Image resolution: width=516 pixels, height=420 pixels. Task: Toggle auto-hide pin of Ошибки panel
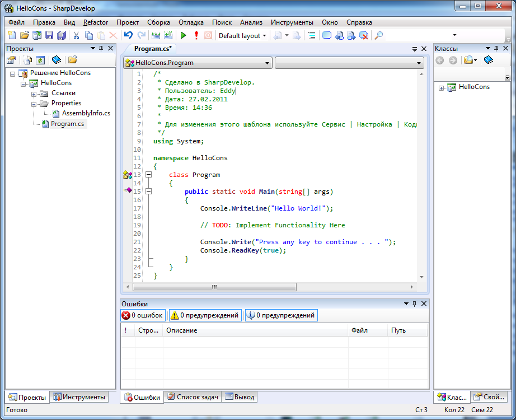414,304
